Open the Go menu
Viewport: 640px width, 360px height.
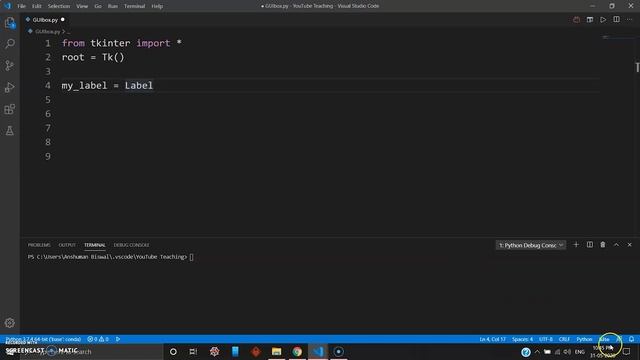coord(98,6)
